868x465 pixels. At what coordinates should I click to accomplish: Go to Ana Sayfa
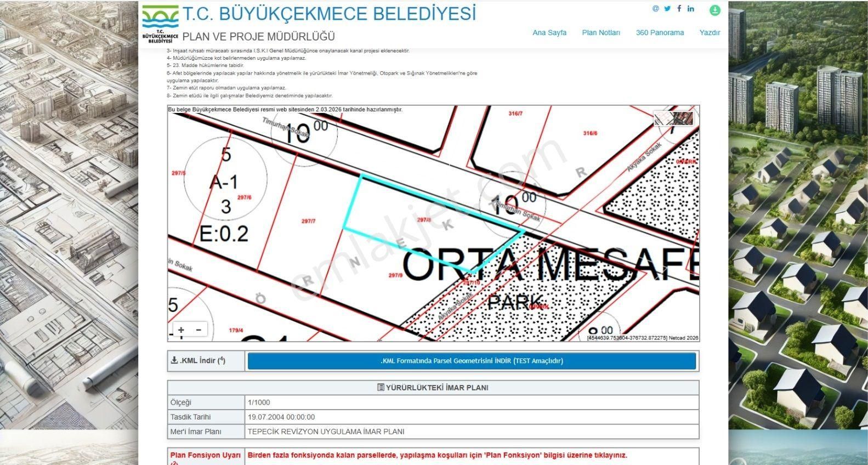[549, 32]
